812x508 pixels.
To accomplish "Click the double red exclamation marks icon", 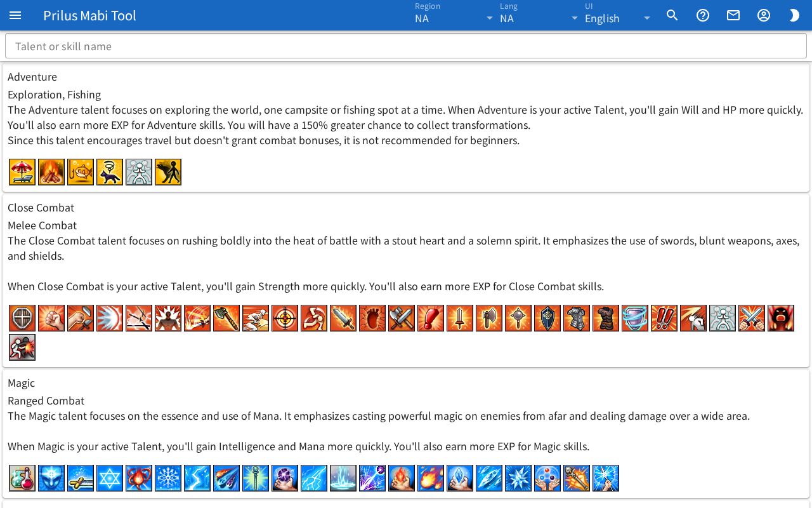I will click(x=664, y=318).
